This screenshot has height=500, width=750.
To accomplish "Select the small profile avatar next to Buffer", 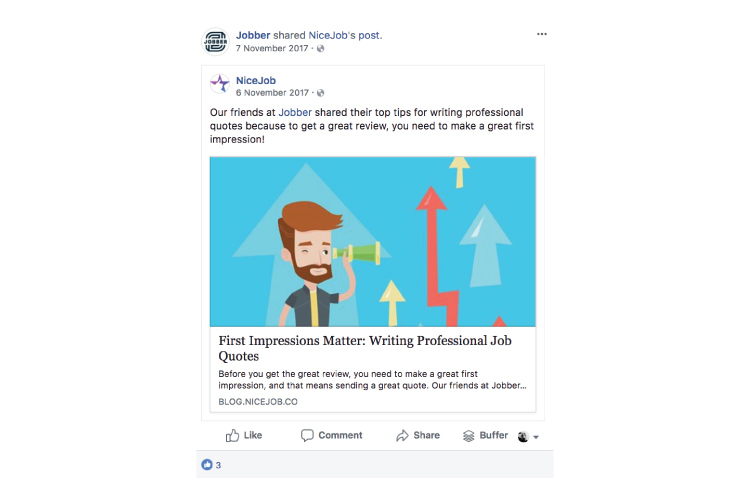I will (523, 436).
